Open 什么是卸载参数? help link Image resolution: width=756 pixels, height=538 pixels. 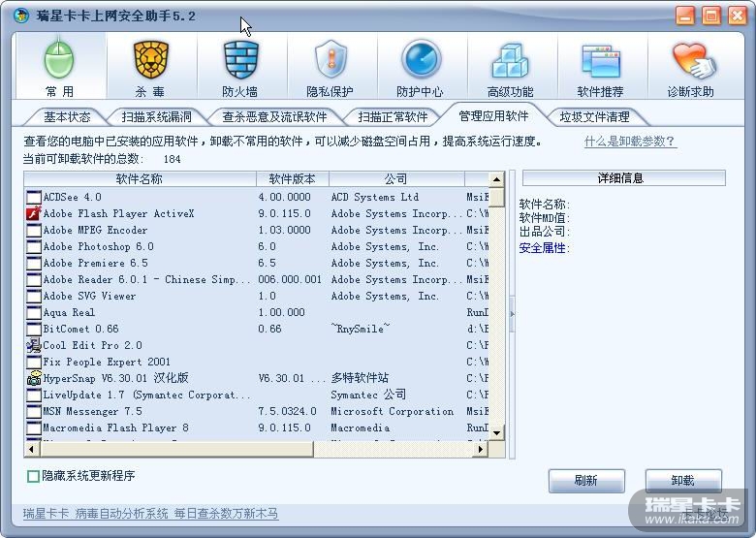(x=630, y=142)
